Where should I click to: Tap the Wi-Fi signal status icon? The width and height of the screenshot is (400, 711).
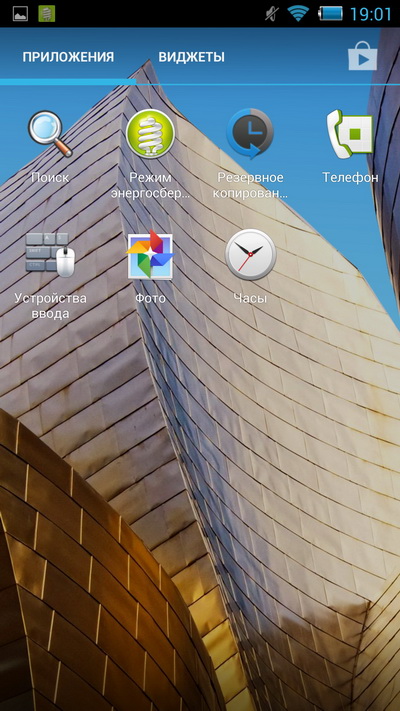pos(298,14)
